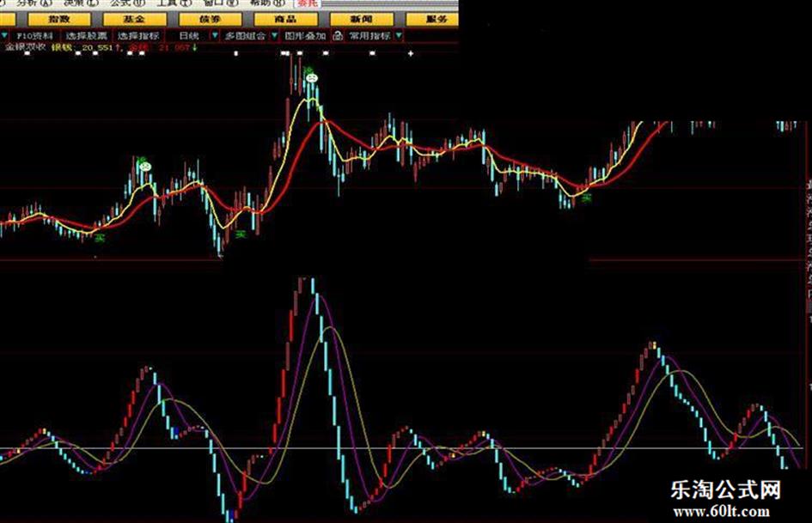Select the 债券 yellow category button
The height and width of the screenshot is (523, 812).
(210, 20)
